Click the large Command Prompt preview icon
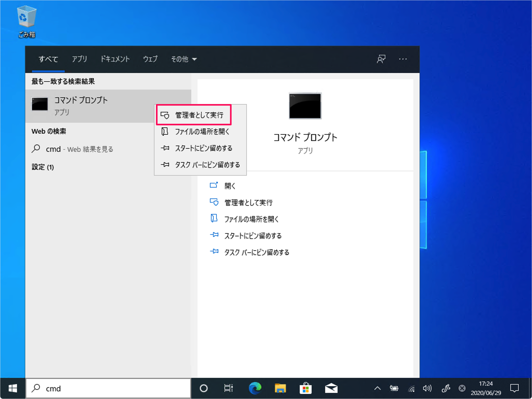This screenshot has width=532, height=399. click(305, 106)
